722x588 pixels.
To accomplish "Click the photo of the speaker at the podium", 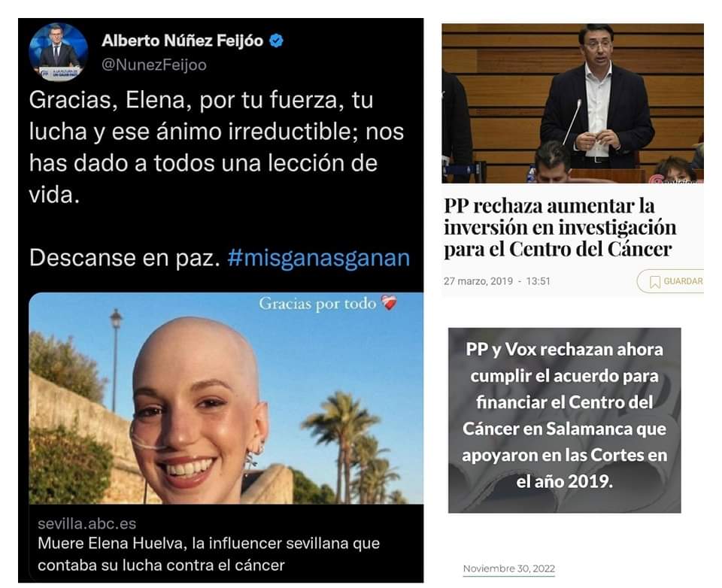I will [x=572, y=103].
